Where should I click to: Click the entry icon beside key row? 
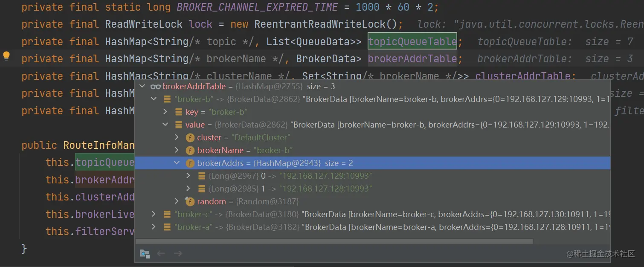coord(179,112)
